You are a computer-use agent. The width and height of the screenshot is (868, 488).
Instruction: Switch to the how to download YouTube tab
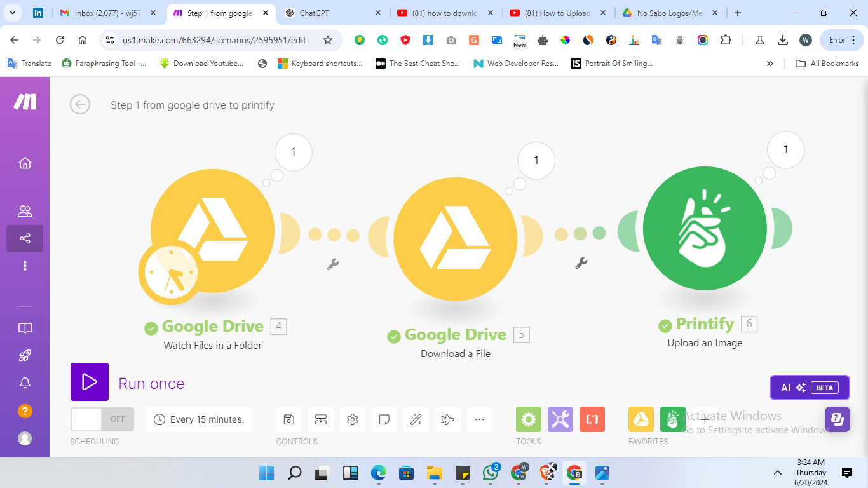pyautogui.click(x=445, y=13)
